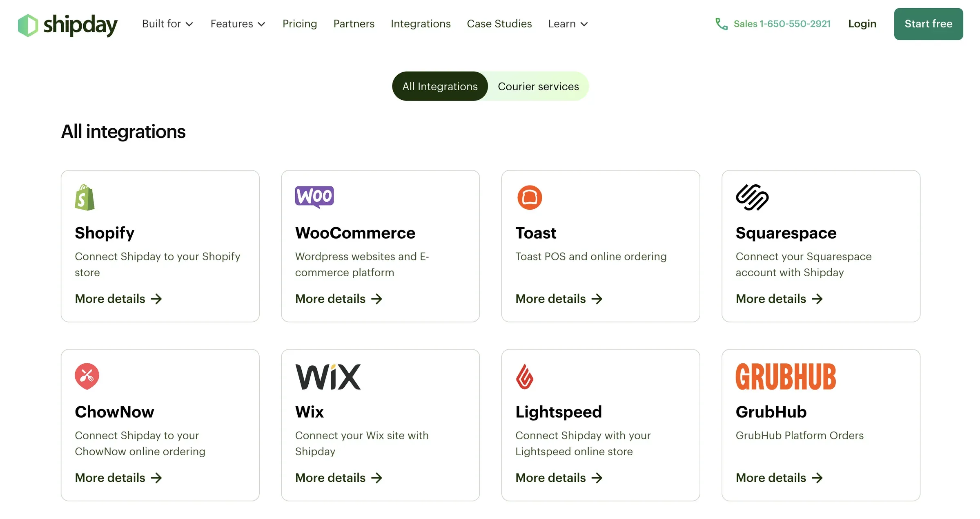The image size is (980, 519).
Task: Click the arrow next to Lightspeed More details
Action: 597,478
